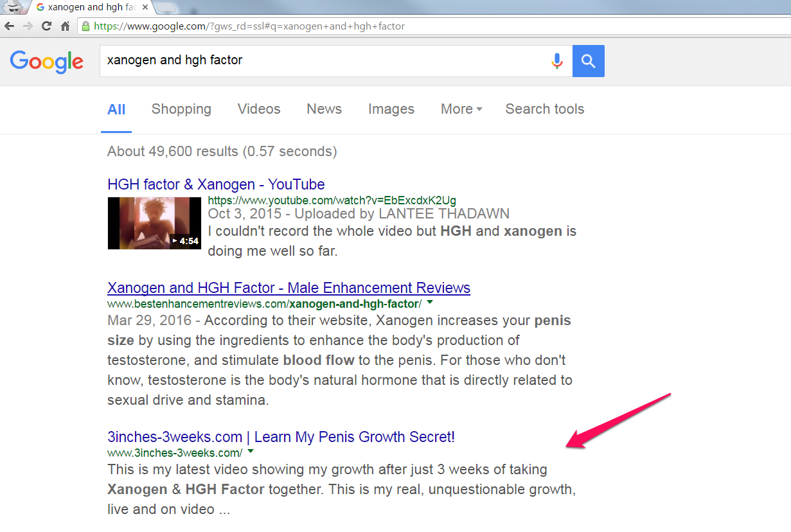The height and width of the screenshot is (532, 791).
Task: Start voice search with microphone icon
Action: [x=557, y=61]
